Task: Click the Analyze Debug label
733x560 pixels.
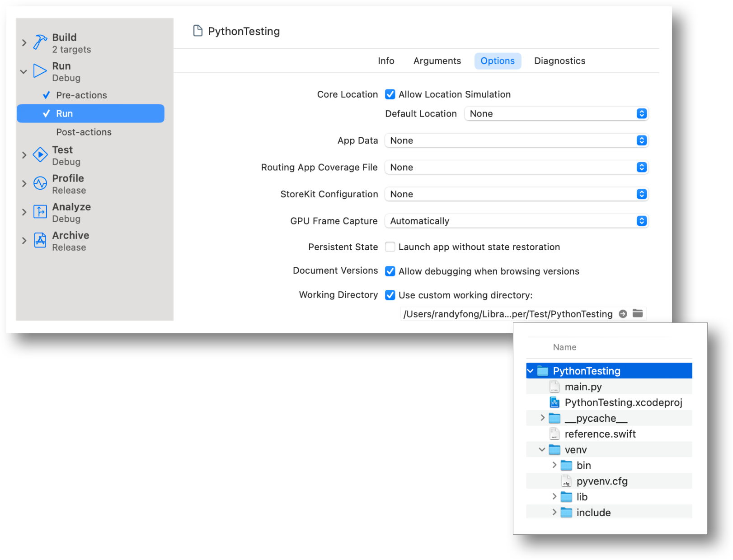Action: 71,213
